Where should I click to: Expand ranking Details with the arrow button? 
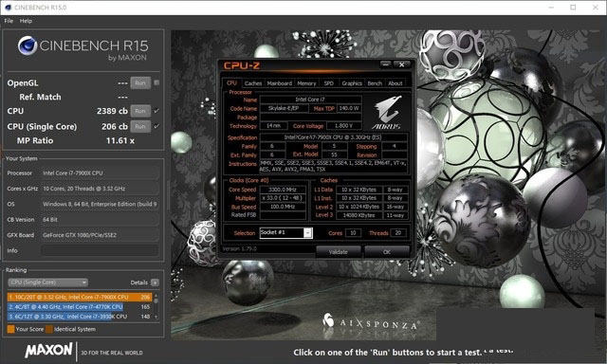(x=155, y=282)
